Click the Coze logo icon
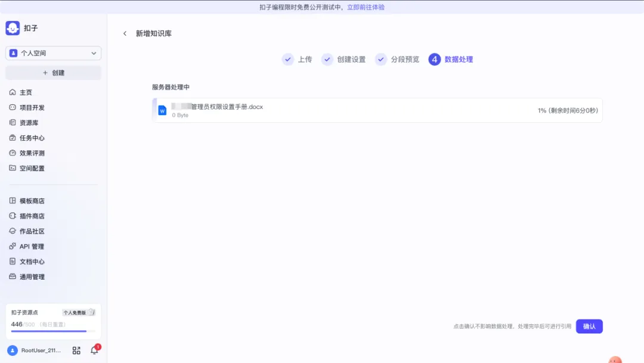Screen dimensions: 644x363 [x=13, y=28]
